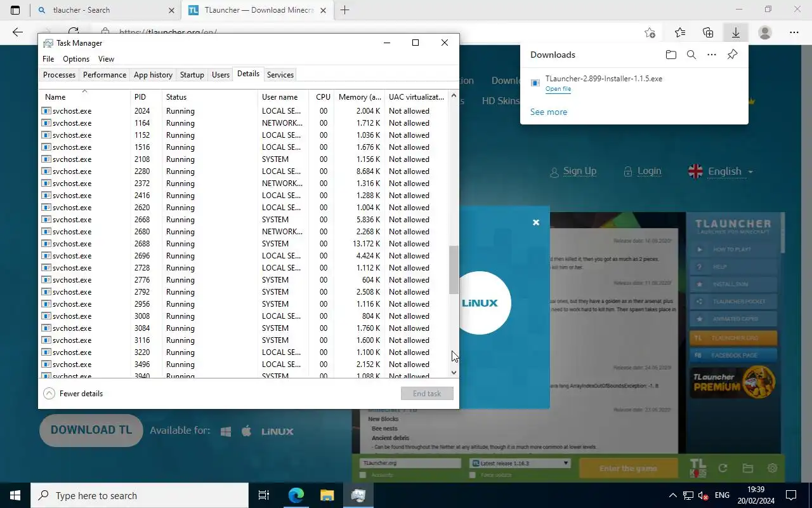The image size is (812, 508).
Task: Click the Windows Start button
Action: coord(15,495)
